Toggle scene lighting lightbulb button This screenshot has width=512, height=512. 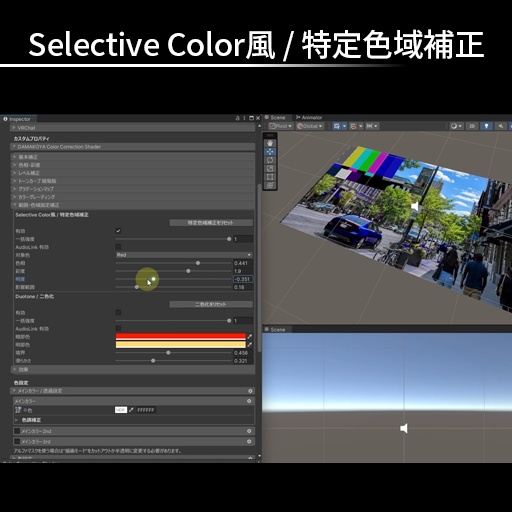486,126
